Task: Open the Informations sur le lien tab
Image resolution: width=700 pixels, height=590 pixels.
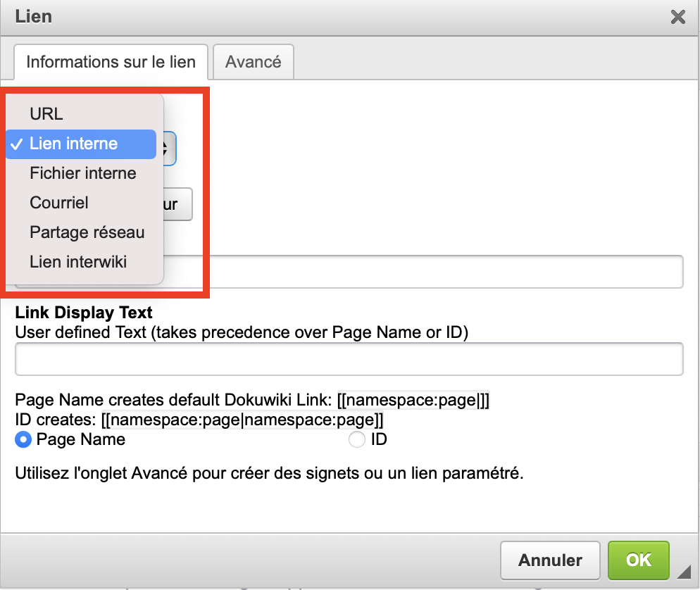Action: click(111, 62)
